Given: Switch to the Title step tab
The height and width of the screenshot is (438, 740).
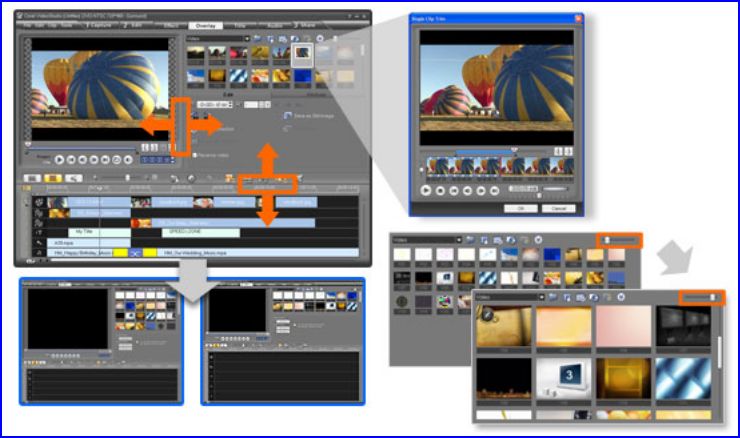Looking at the screenshot, I should coord(240,25).
